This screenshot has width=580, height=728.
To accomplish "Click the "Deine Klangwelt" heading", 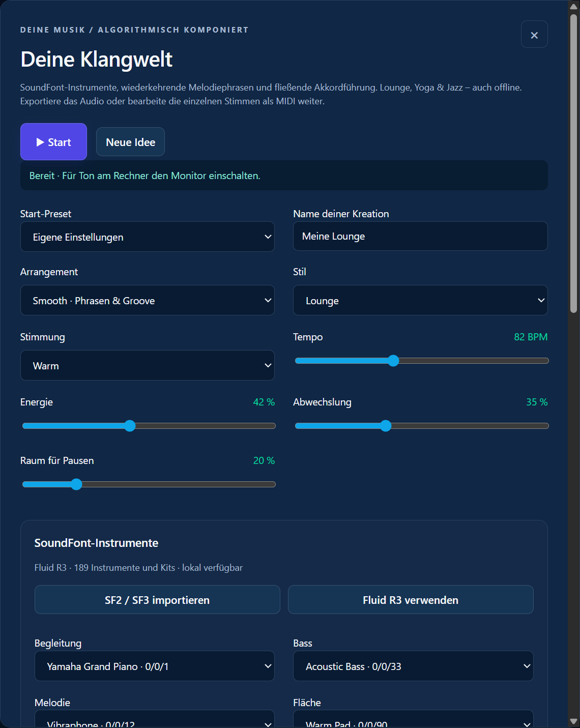I will (97, 59).
